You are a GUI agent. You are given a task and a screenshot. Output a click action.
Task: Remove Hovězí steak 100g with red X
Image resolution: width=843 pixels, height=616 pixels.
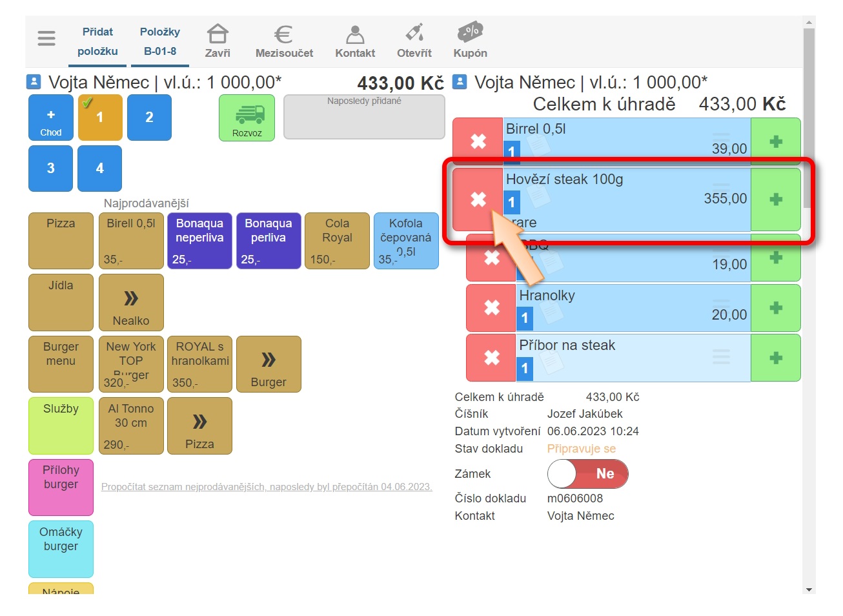(x=478, y=200)
